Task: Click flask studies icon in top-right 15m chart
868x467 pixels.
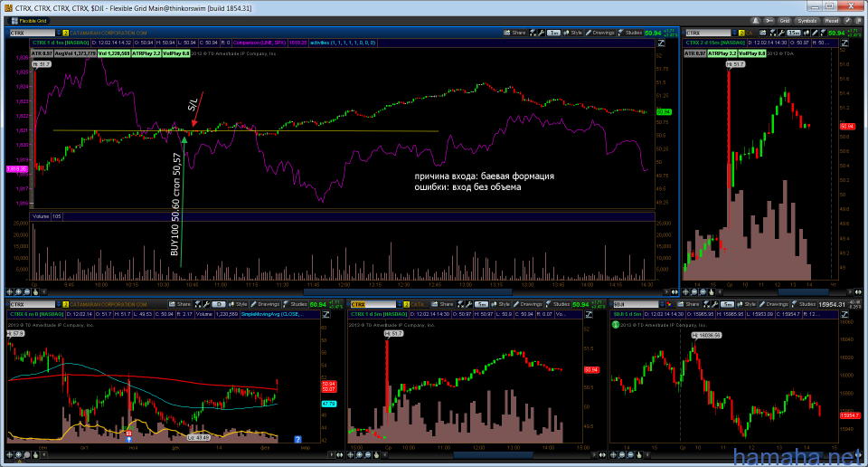Action: coord(823,33)
